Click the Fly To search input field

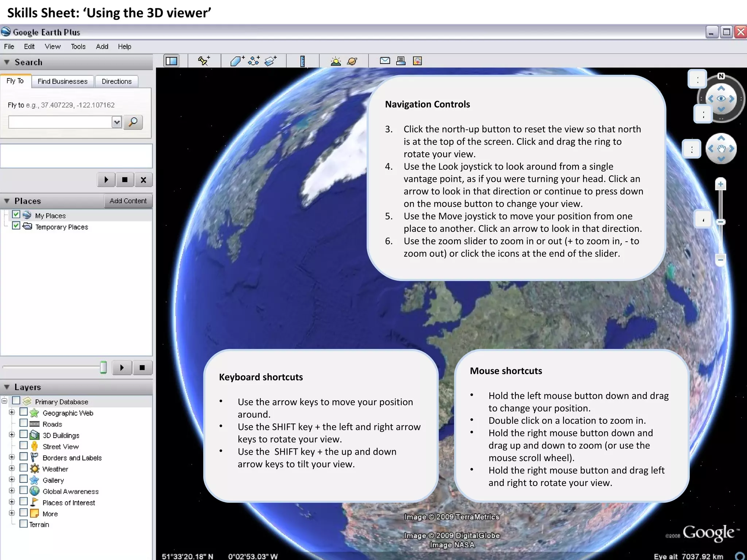(x=60, y=122)
